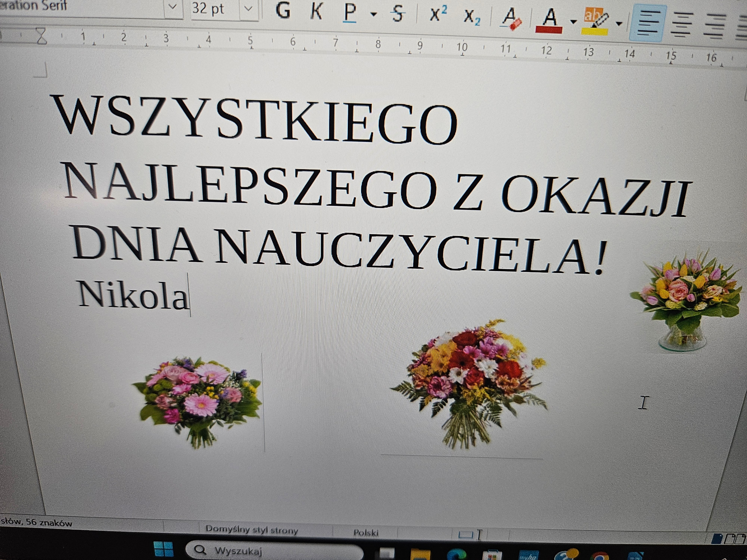
Task: Apply red font color
Action: [549, 21]
